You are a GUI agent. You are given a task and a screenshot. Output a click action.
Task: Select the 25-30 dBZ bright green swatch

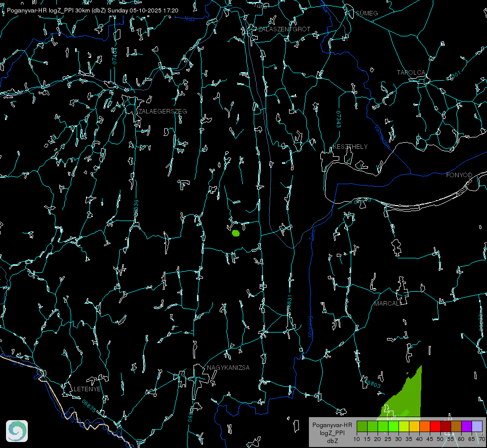point(393,426)
